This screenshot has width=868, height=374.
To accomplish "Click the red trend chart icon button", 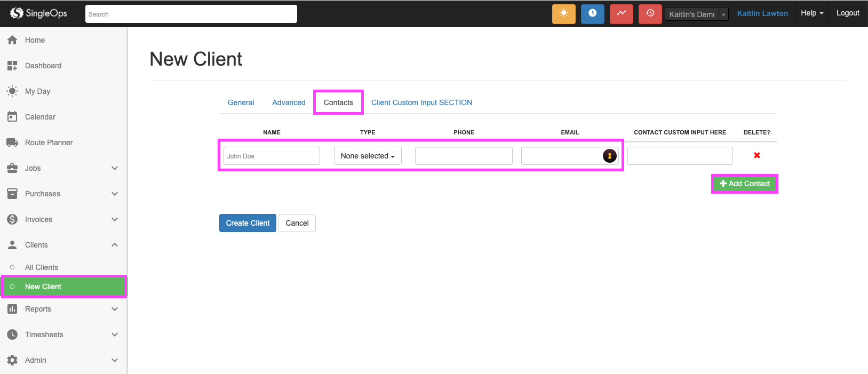I will (621, 14).
